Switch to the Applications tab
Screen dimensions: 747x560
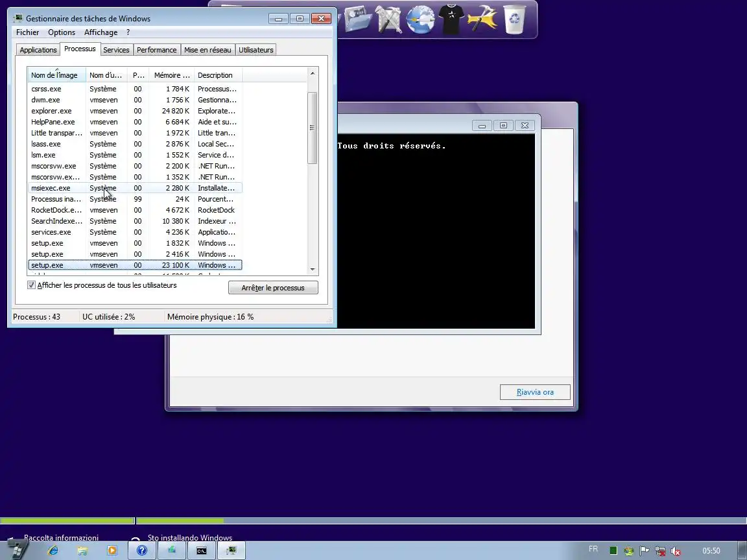pos(38,50)
